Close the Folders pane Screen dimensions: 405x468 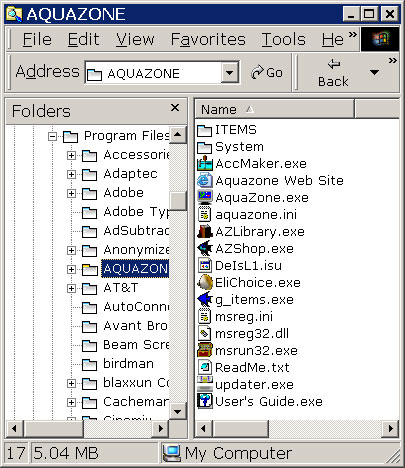[x=175, y=108]
